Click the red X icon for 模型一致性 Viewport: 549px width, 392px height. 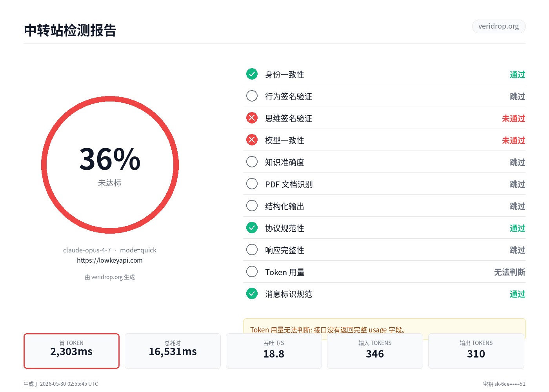point(252,140)
